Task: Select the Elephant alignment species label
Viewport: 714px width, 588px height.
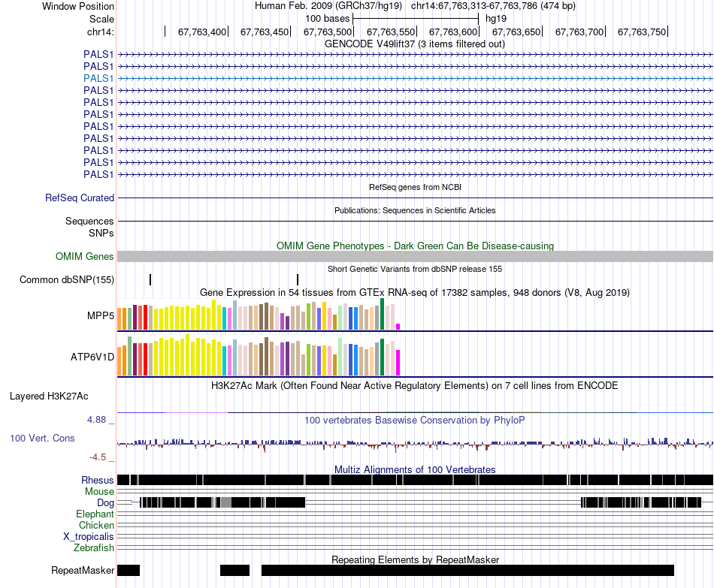Action: (95, 514)
